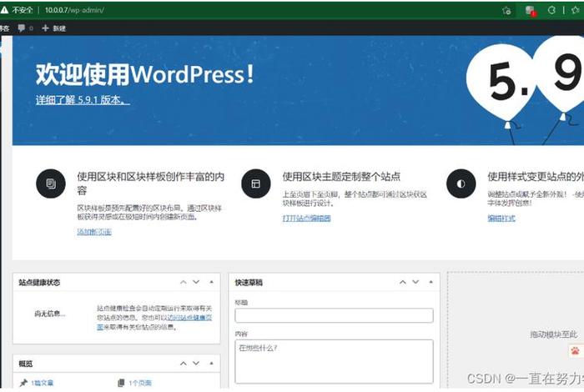584x392 pixels.
Task: Click the 尚无信息 text in site health
Action: coord(50,314)
